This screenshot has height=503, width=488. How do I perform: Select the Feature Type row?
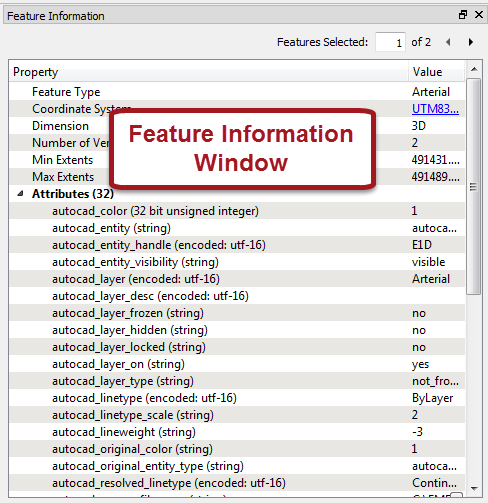click(x=237, y=92)
